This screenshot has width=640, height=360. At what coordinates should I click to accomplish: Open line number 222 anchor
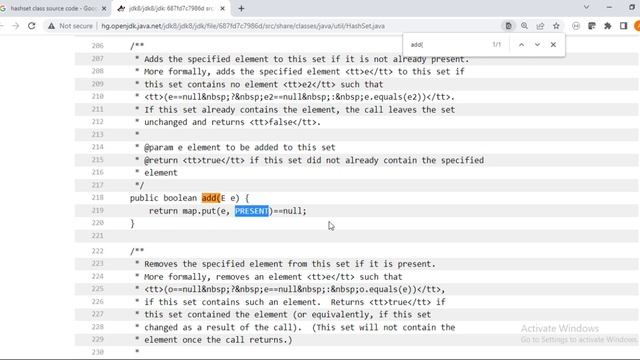(x=98, y=251)
